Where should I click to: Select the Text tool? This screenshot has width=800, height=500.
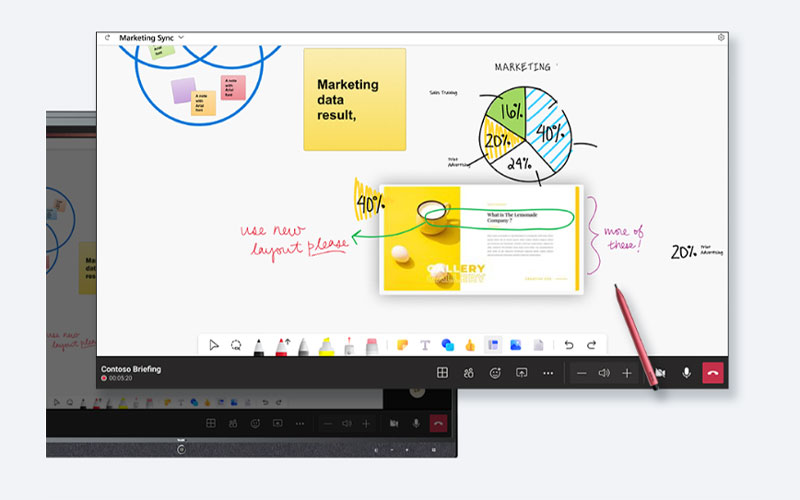point(425,345)
